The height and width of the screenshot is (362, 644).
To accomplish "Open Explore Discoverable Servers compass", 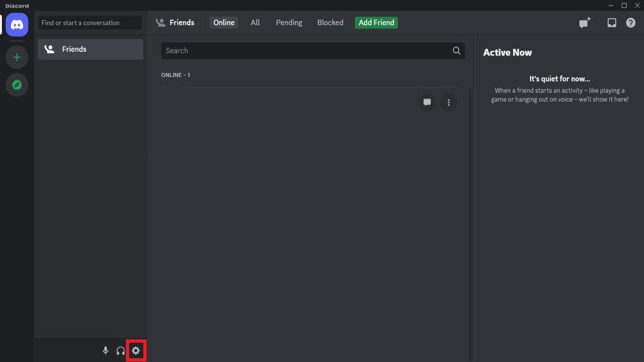I will 17,85.
